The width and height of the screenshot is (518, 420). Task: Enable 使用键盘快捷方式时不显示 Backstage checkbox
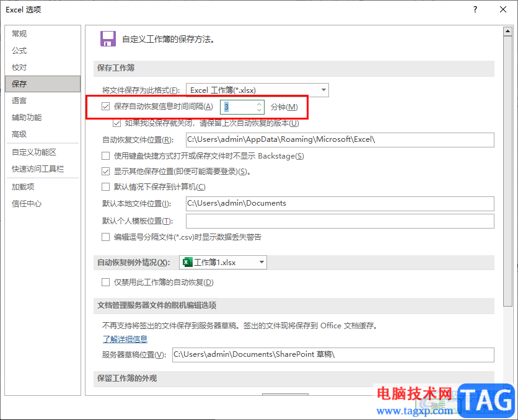click(x=106, y=155)
